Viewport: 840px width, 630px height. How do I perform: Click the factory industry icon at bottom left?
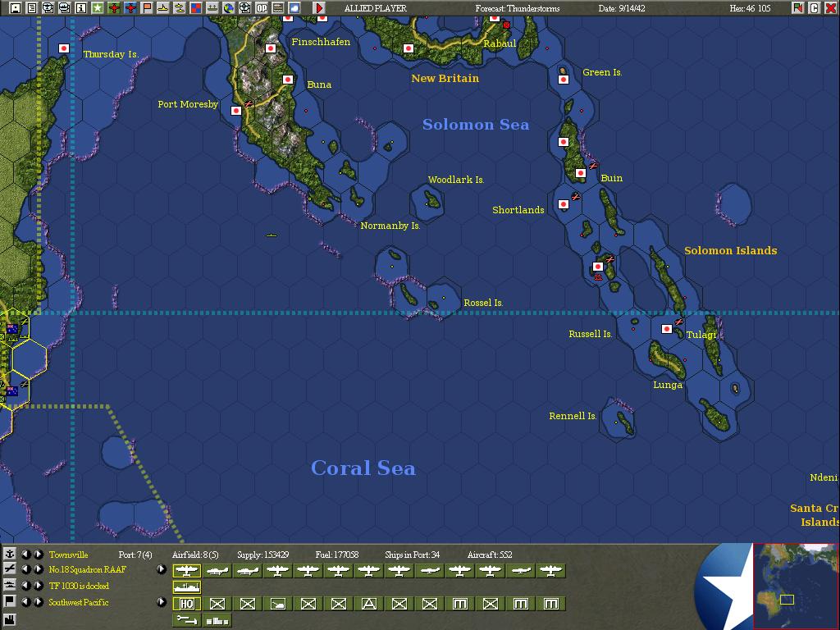pyautogui.click(x=9, y=620)
